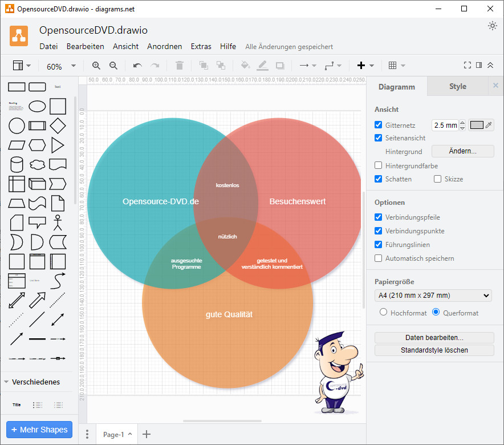Select the diamond shape in shapes panel

(x=58, y=126)
